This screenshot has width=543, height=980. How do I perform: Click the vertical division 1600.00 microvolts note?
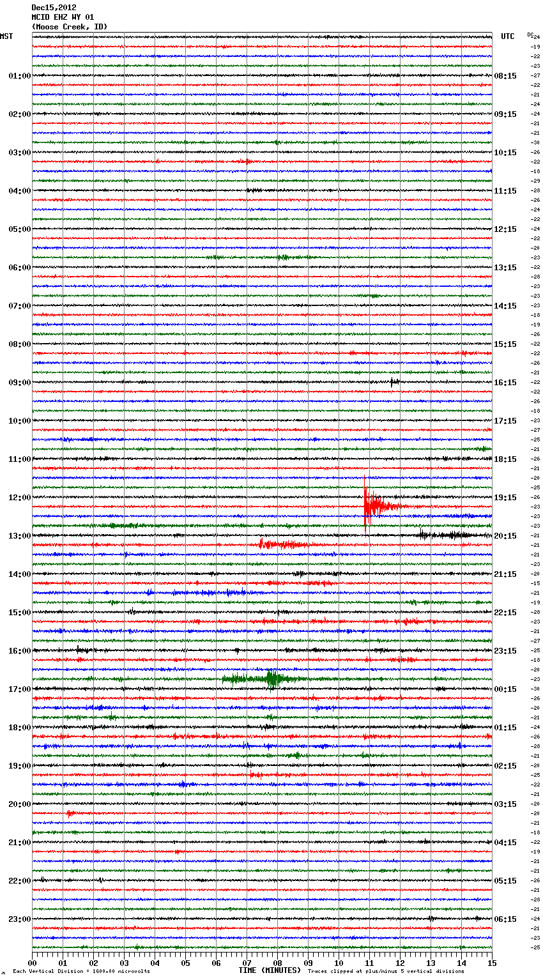click(x=81, y=971)
